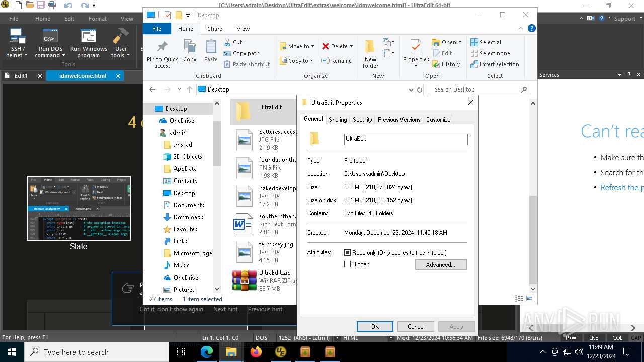The height and width of the screenshot is (362, 644).
Task: Click Invert selection in the ribbon
Action: [x=495, y=64]
